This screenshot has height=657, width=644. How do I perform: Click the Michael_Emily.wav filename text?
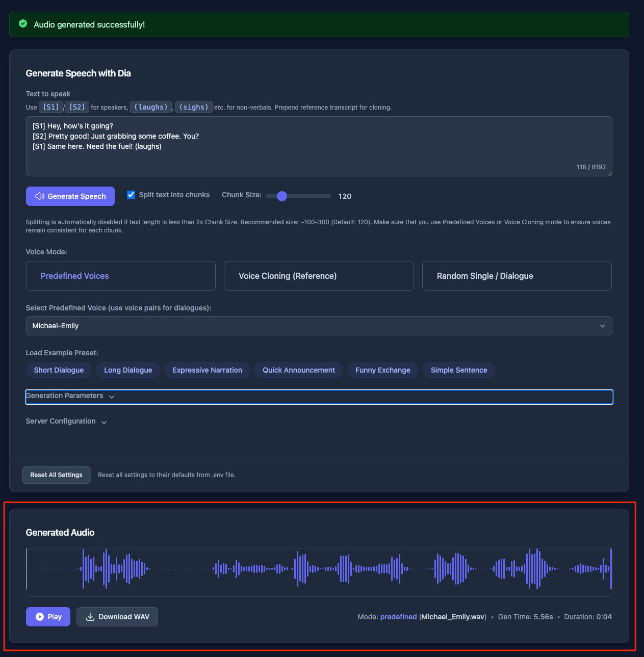[453, 617]
